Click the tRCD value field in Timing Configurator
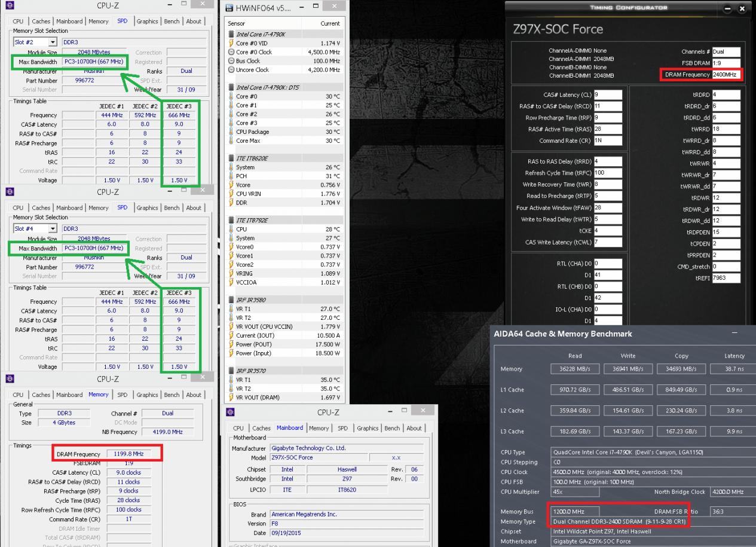Image resolution: width=756 pixels, height=547 pixels. (x=608, y=106)
